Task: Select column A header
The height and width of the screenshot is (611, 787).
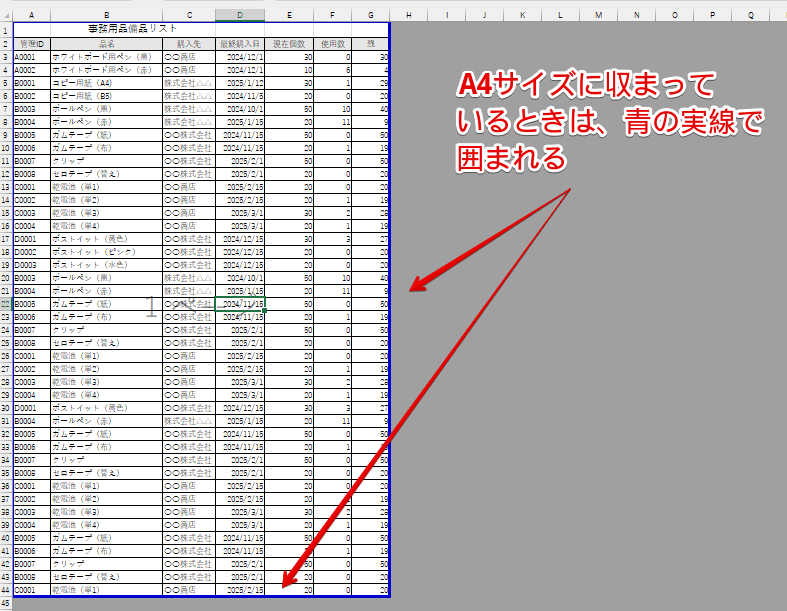Action: [32, 16]
